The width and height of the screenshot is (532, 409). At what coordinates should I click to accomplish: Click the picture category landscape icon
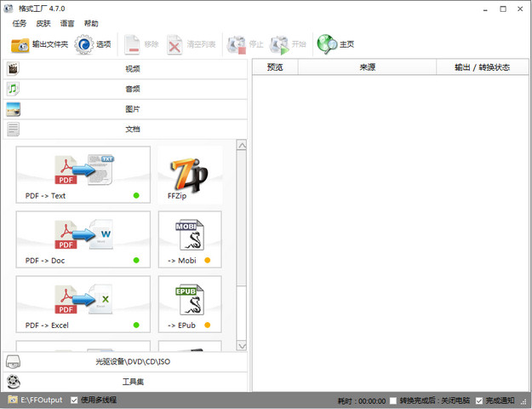click(14, 109)
